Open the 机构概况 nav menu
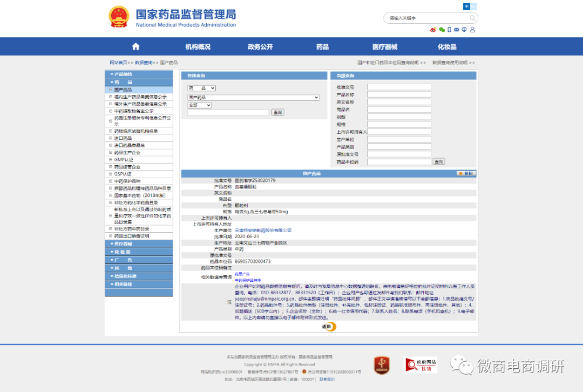Screen dimensions: 583x392 click(198, 47)
